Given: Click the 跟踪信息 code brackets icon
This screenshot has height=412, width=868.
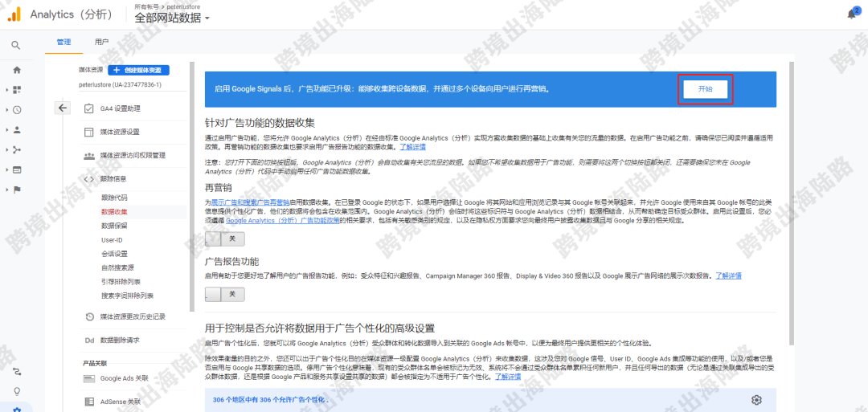Looking at the screenshot, I should tap(88, 178).
